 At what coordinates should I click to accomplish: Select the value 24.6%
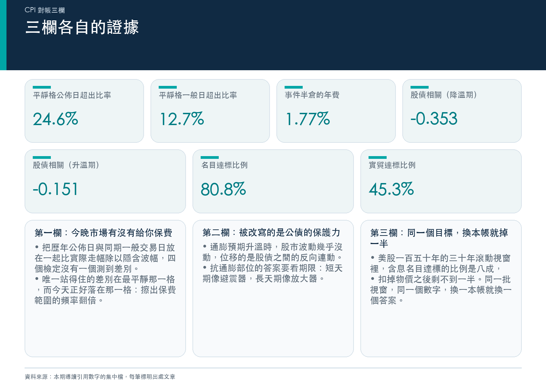point(55,119)
